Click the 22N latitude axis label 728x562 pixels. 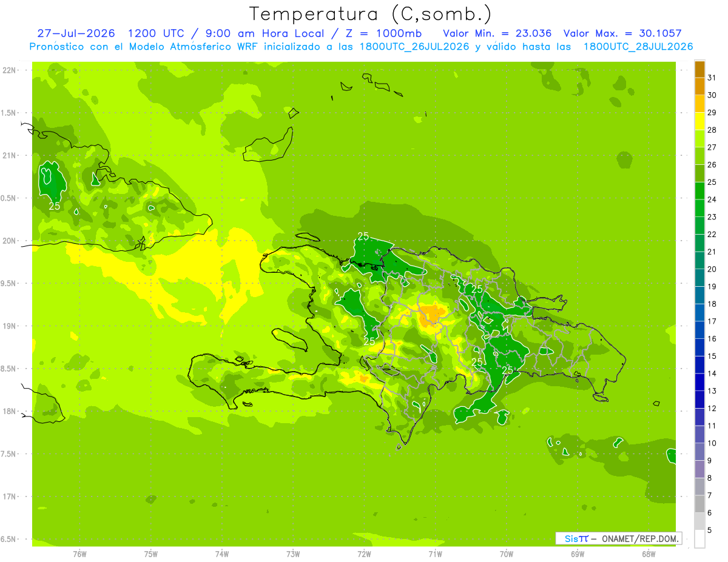(x=10, y=70)
